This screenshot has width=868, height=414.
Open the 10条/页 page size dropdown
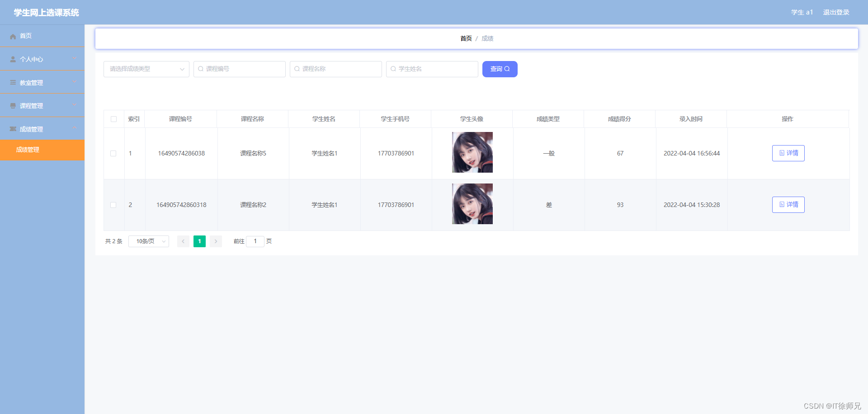pos(148,241)
